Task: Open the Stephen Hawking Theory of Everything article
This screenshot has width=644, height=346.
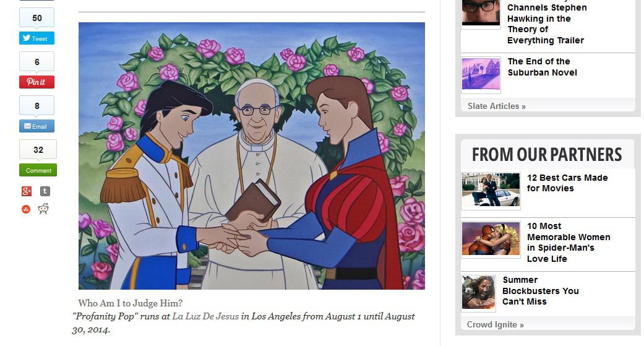Action: coord(547,24)
